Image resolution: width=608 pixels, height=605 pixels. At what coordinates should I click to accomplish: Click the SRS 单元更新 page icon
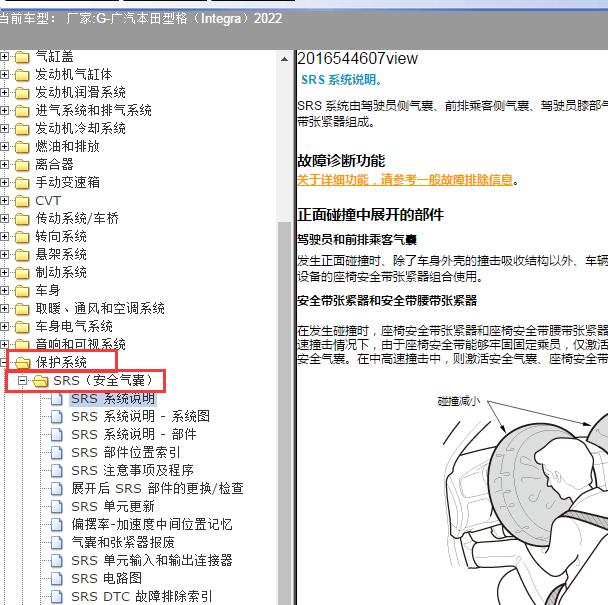click(x=57, y=507)
